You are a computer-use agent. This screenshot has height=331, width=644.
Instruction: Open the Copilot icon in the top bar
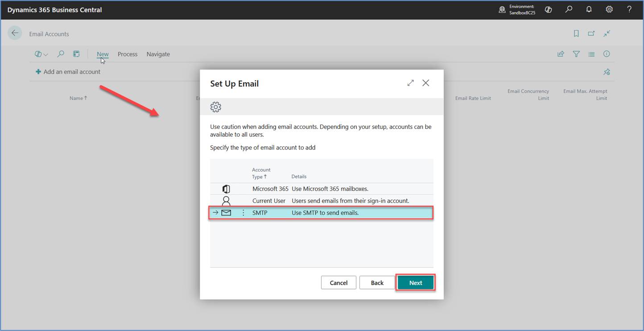(548, 9)
